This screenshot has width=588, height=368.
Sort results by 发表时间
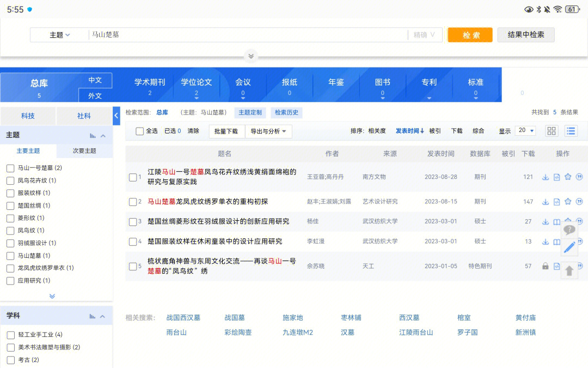click(409, 131)
